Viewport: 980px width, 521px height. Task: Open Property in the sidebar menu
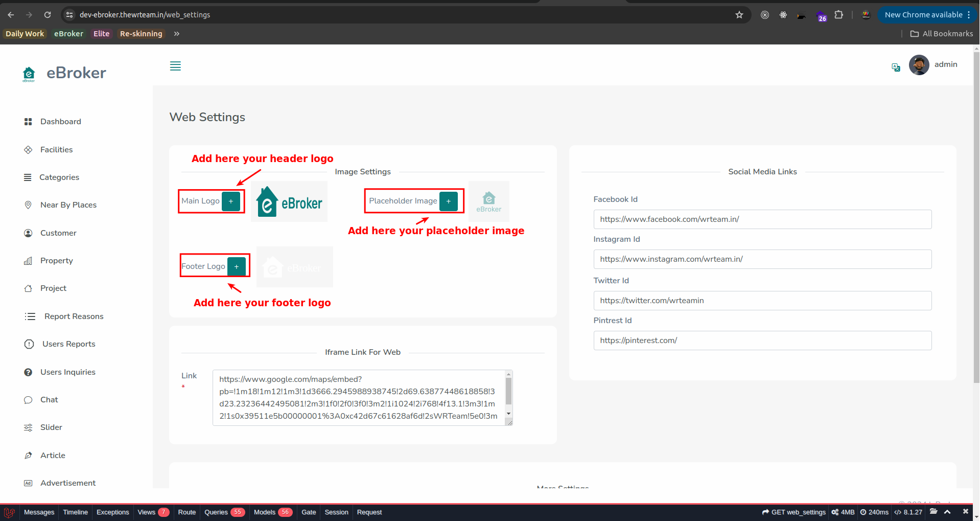coord(56,261)
